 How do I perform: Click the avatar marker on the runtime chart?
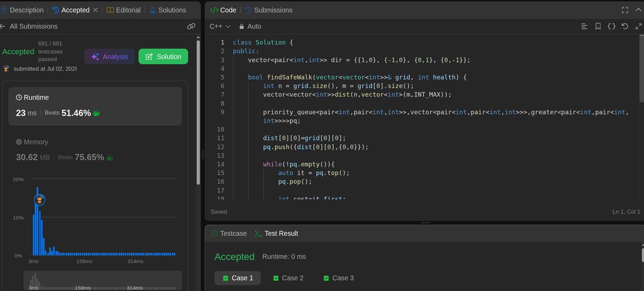(39, 200)
